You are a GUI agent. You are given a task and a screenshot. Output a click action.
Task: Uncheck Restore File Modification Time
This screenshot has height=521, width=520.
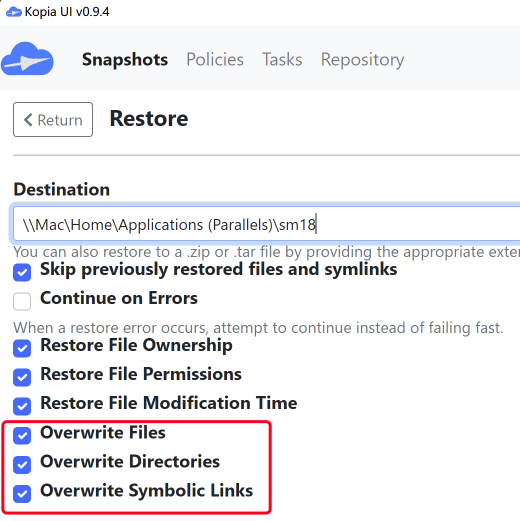tap(22, 406)
